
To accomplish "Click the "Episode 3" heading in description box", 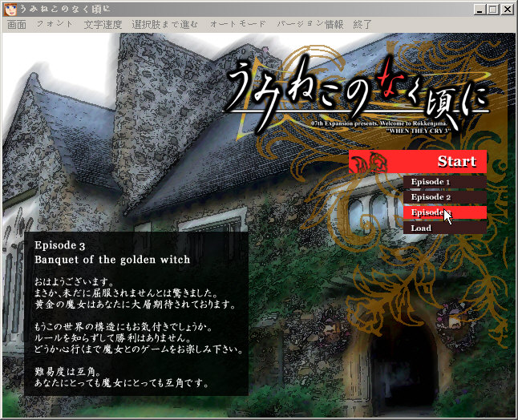I will pos(60,245).
